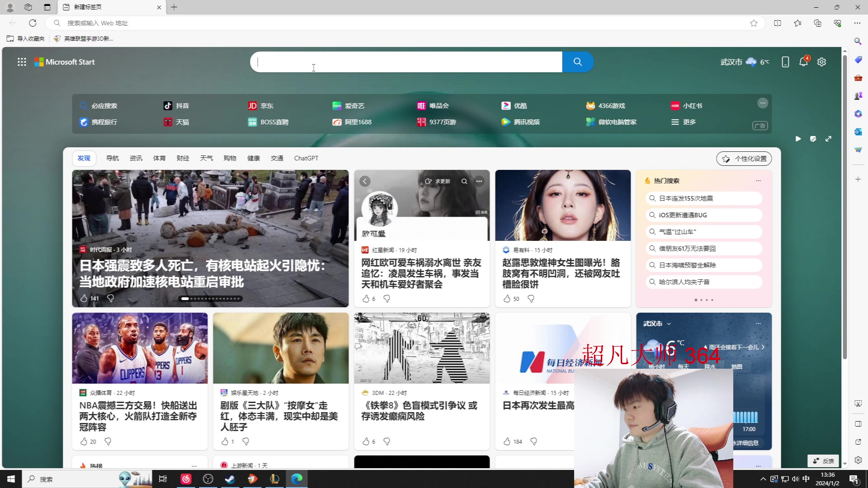
Task: Focus the Microsoft Start search box
Action: [x=406, y=62]
